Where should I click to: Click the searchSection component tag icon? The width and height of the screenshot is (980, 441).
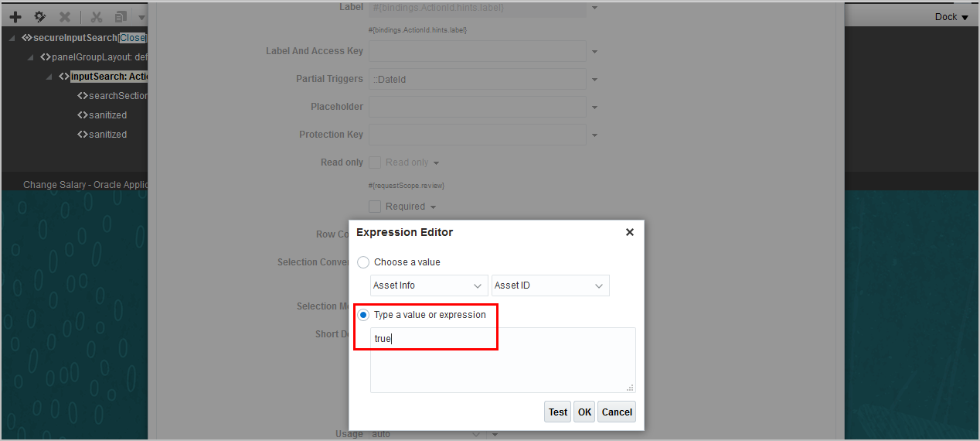pyautogui.click(x=83, y=96)
